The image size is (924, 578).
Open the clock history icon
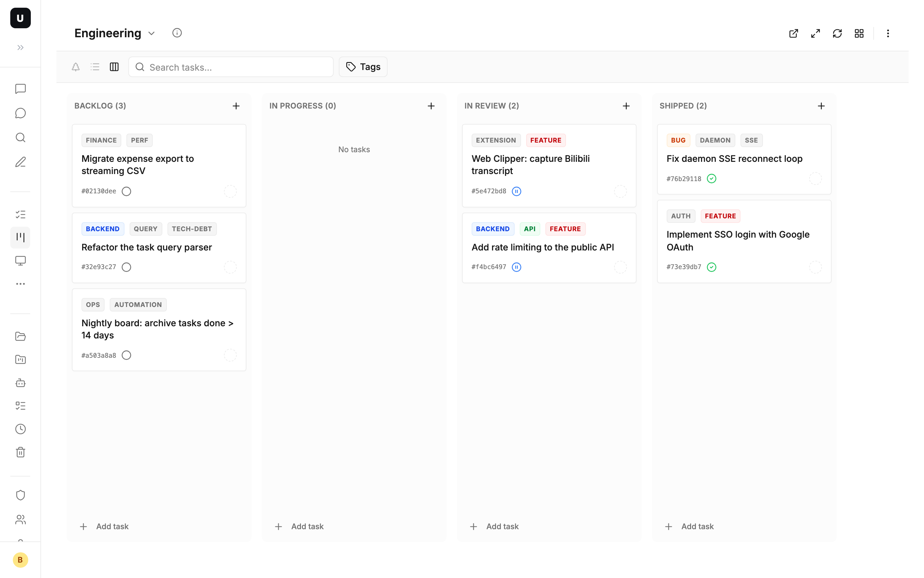[x=20, y=429]
